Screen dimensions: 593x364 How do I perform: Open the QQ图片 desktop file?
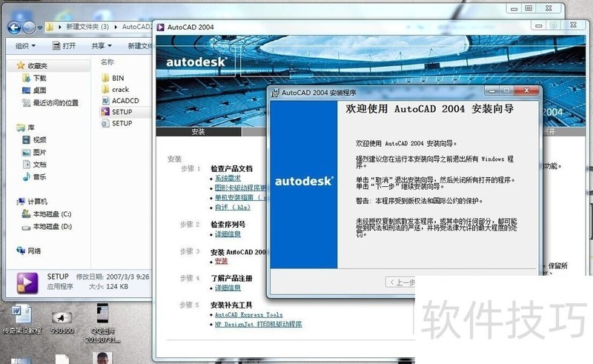[x=102, y=322]
